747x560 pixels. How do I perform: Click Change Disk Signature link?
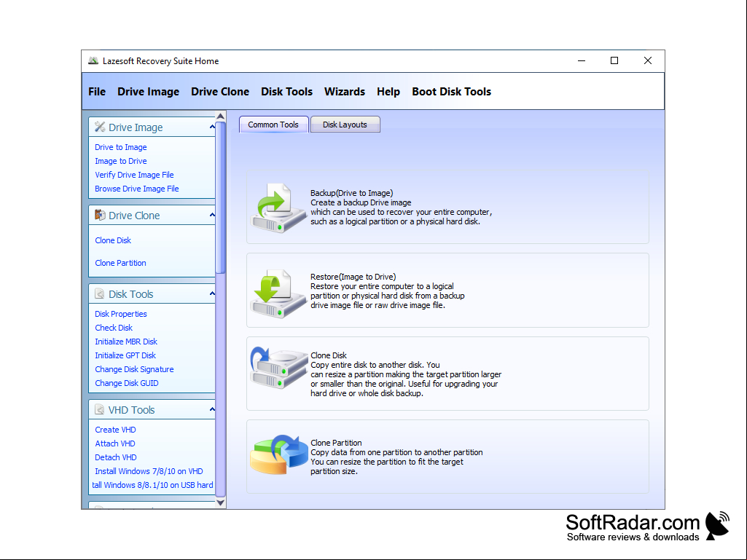click(x=134, y=369)
